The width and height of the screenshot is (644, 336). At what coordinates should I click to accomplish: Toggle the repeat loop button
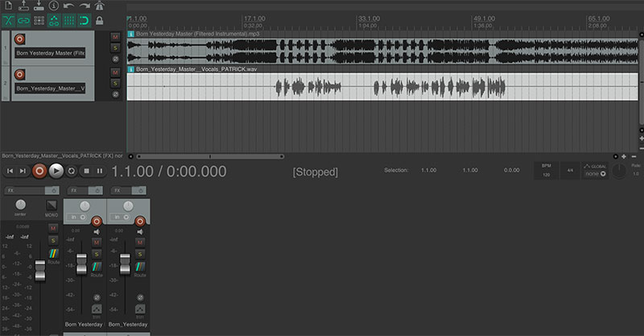click(71, 171)
